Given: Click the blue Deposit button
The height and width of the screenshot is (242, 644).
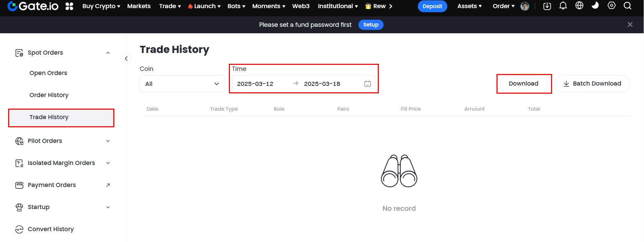Looking at the screenshot, I should coord(432,6).
